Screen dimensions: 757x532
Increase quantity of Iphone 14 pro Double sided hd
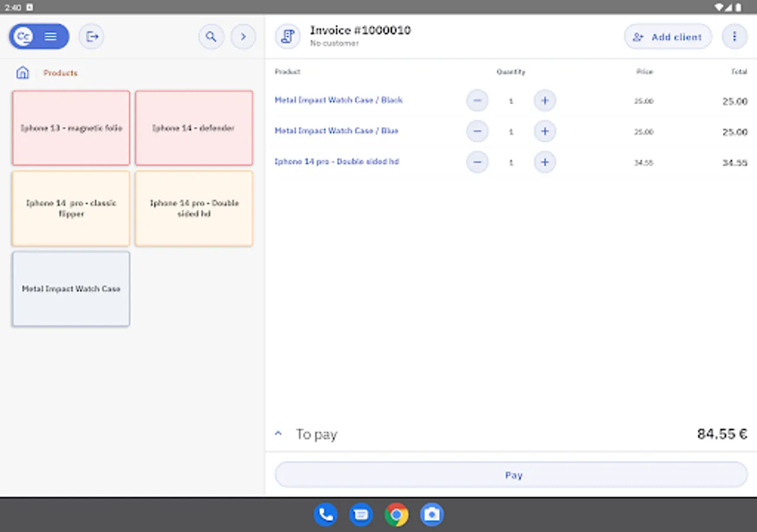tap(545, 162)
